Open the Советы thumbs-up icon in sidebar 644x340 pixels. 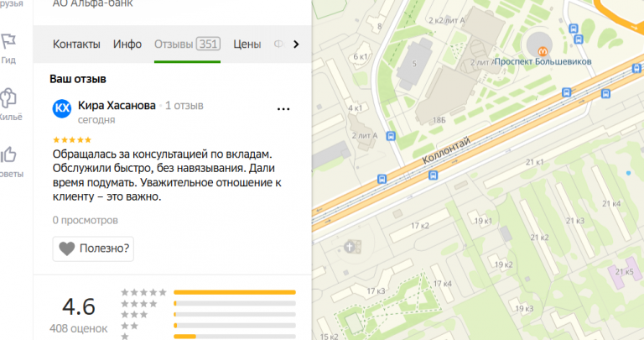[x=8, y=155]
